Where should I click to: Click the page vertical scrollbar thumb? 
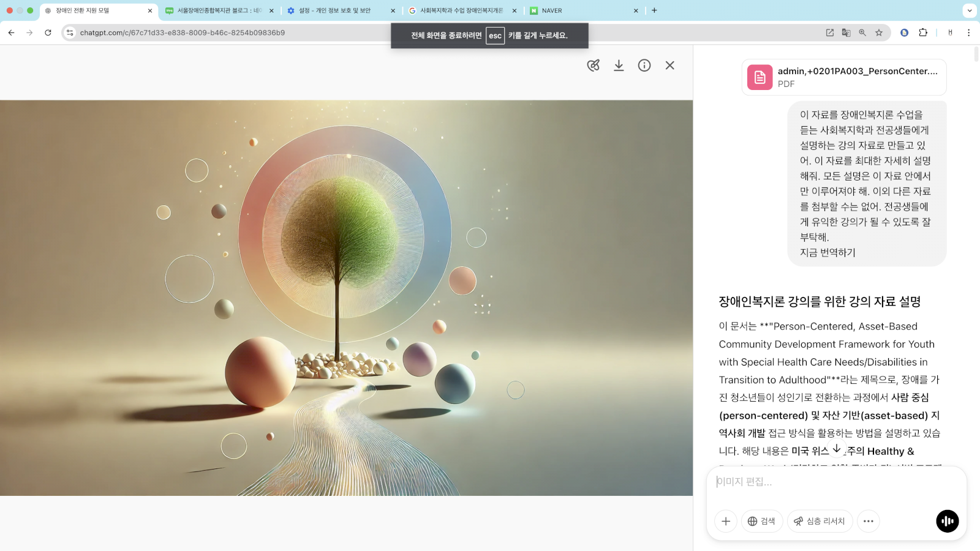tap(976, 54)
